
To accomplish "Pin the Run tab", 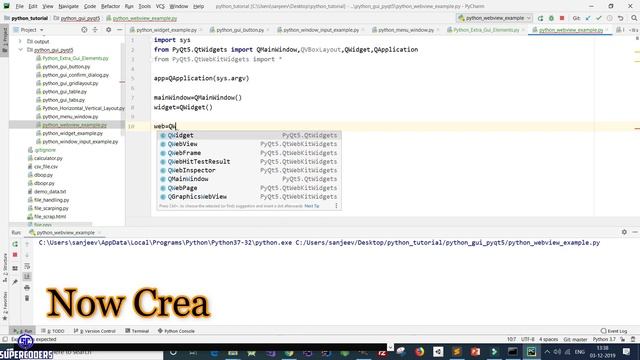I will tap(15, 282).
